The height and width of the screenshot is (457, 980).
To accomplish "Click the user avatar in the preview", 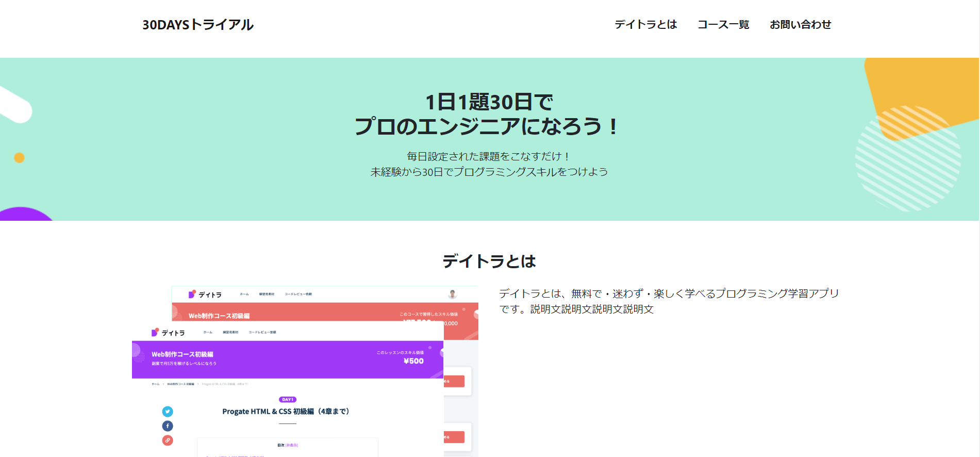I will coord(453,294).
